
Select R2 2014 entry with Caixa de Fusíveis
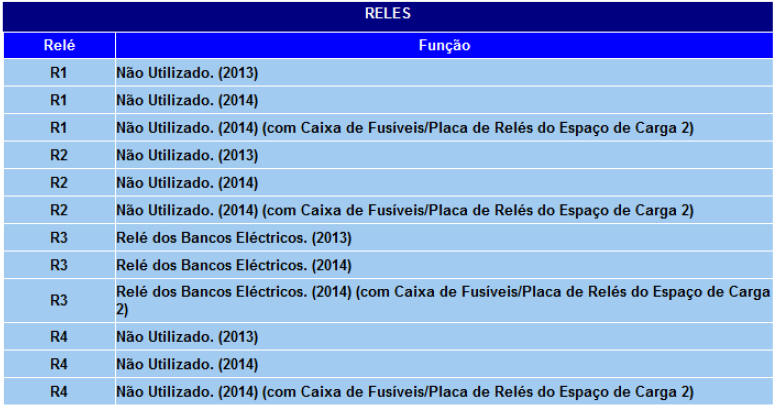pyautogui.click(x=405, y=210)
